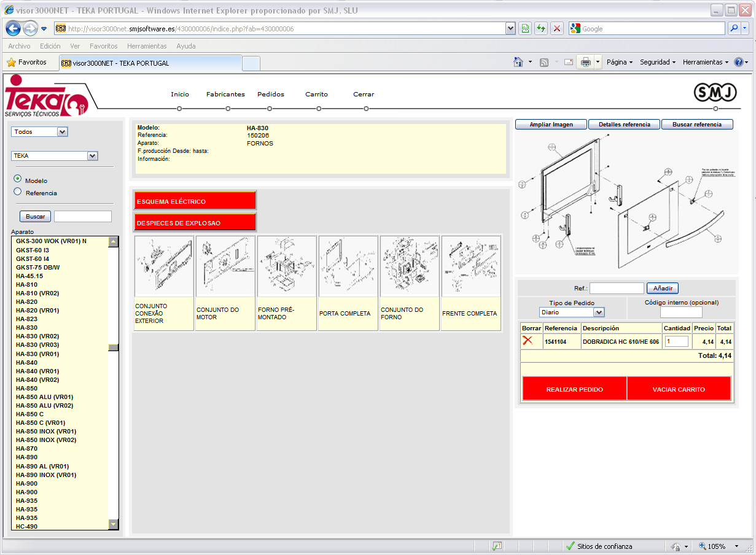
Task: Open the Seguridad menu dropdown
Action: pyautogui.click(x=657, y=62)
